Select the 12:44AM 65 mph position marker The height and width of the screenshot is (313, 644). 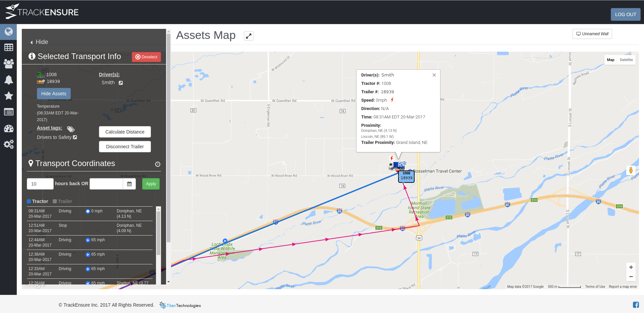coord(88,240)
